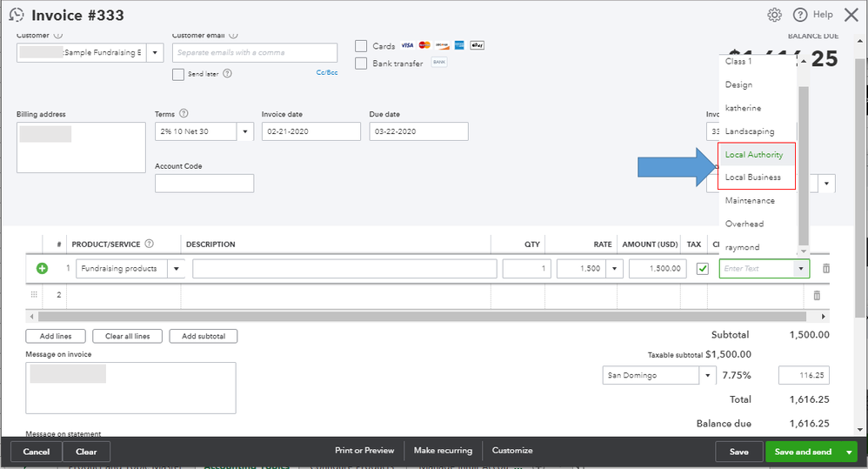The height and width of the screenshot is (469, 868).
Task: Click the Due date field
Action: [x=418, y=131]
